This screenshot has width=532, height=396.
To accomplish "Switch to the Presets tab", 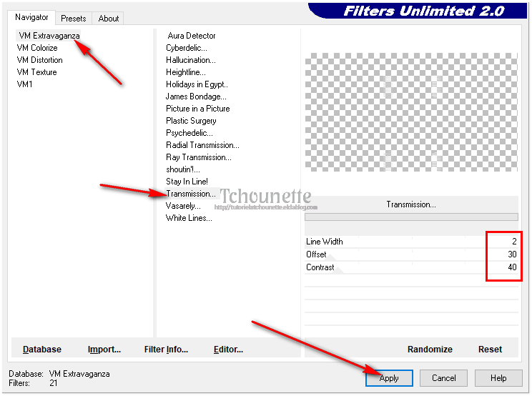I will tap(73, 19).
